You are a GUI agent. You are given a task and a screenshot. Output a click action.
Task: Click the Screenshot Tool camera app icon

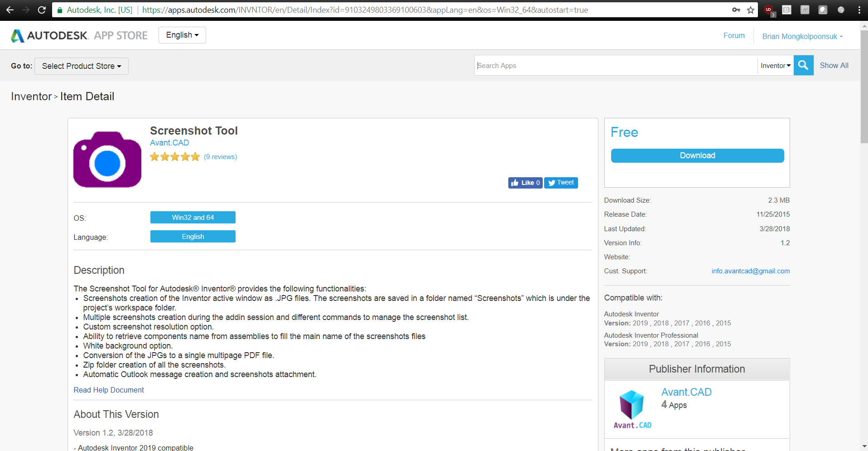107,160
